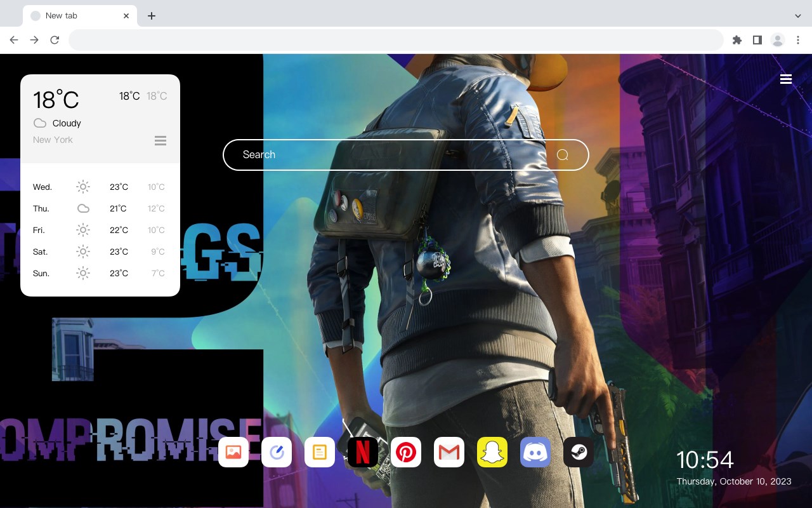Click the browser address bar
The width and height of the screenshot is (812, 508).
(x=396, y=40)
